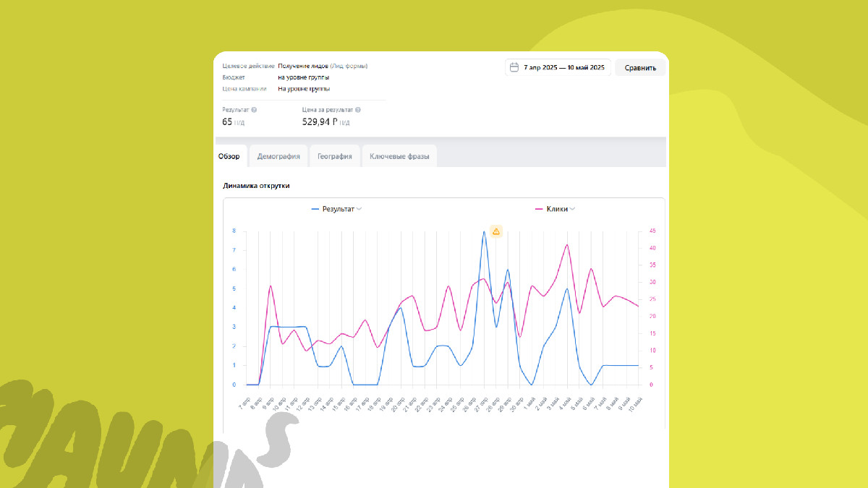Viewport: 868px width, 488px height.
Task: Click the Целевое действие label
Action: (249, 66)
